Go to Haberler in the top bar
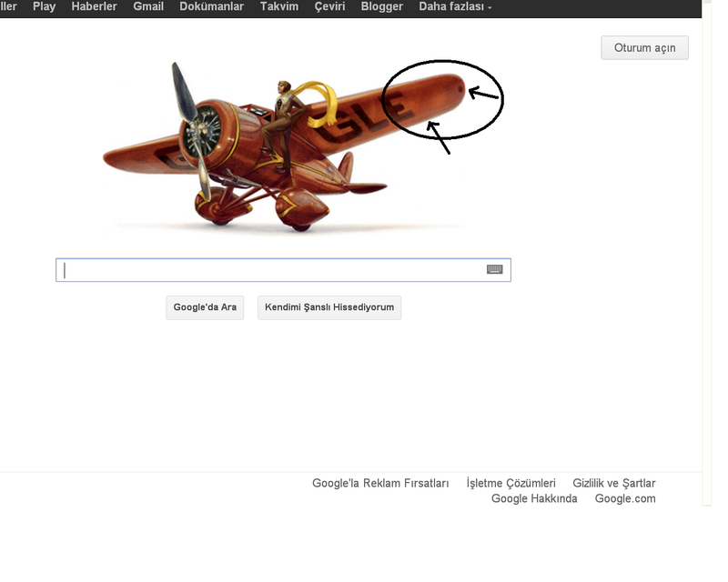 pos(95,7)
